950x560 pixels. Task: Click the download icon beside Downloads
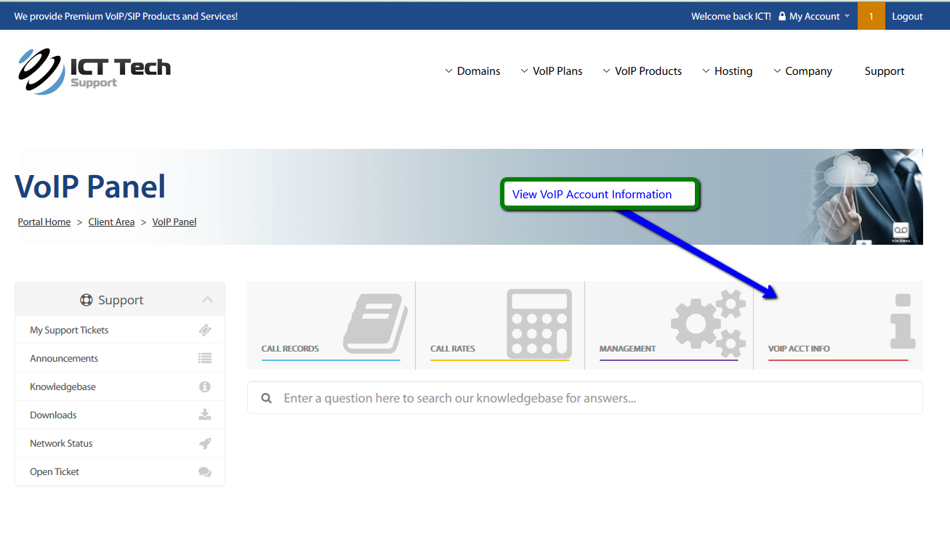[205, 415]
